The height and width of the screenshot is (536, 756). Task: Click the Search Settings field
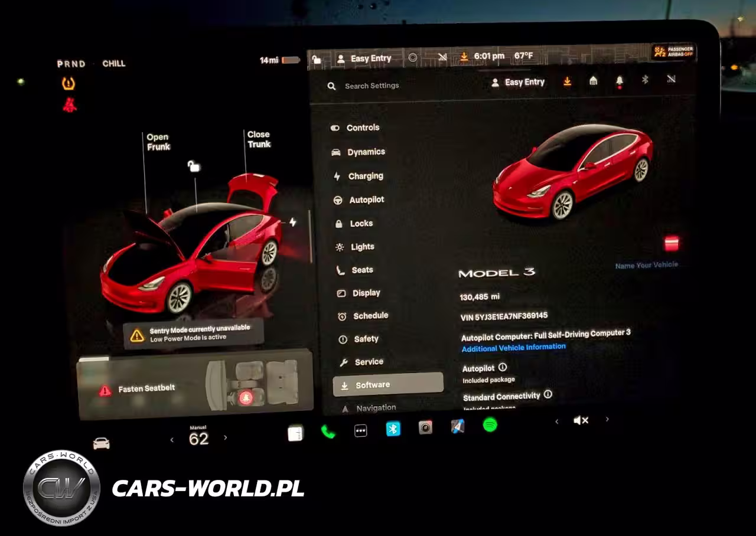(372, 86)
